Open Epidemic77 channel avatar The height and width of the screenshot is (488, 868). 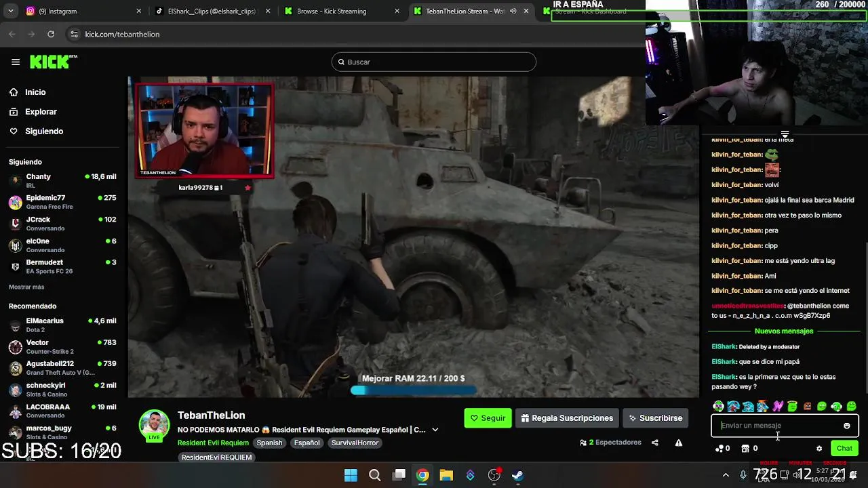tap(15, 202)
